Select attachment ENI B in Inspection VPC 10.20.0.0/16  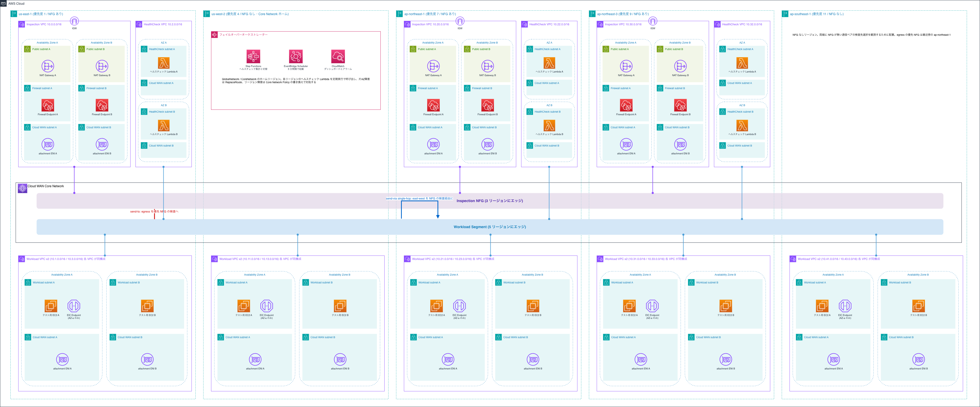coord(488,144)
